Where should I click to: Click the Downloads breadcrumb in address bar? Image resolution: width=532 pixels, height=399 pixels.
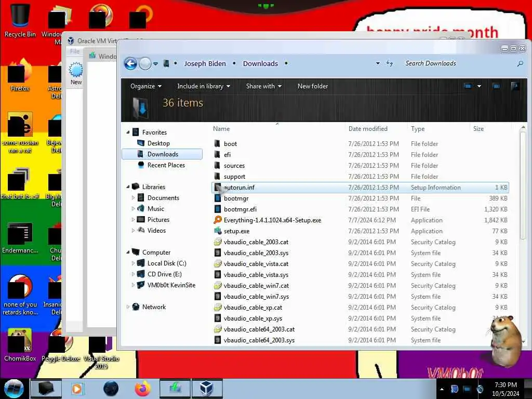click(x=260, y=63)
